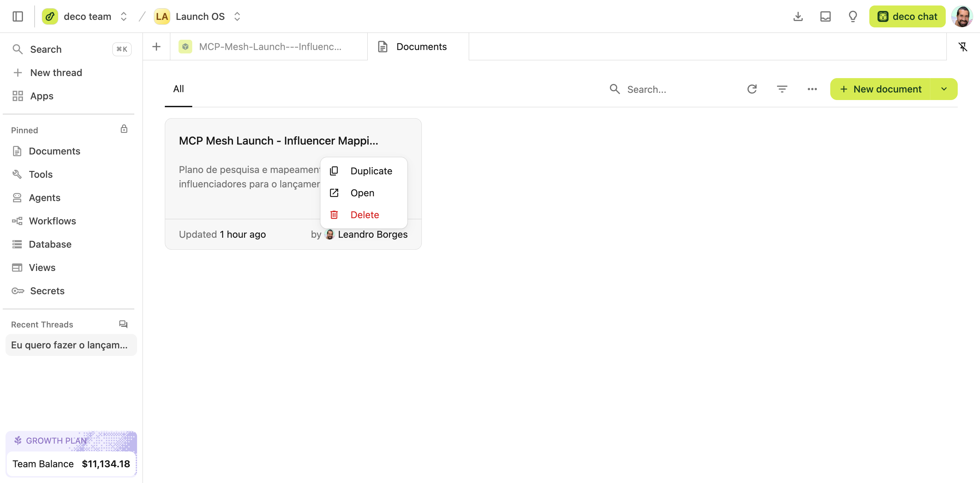Click the lightbulb icon in the header
Image resolution: width=980 pixels, height=483 pixels.
pyautogui.click(x=853, y=16)
